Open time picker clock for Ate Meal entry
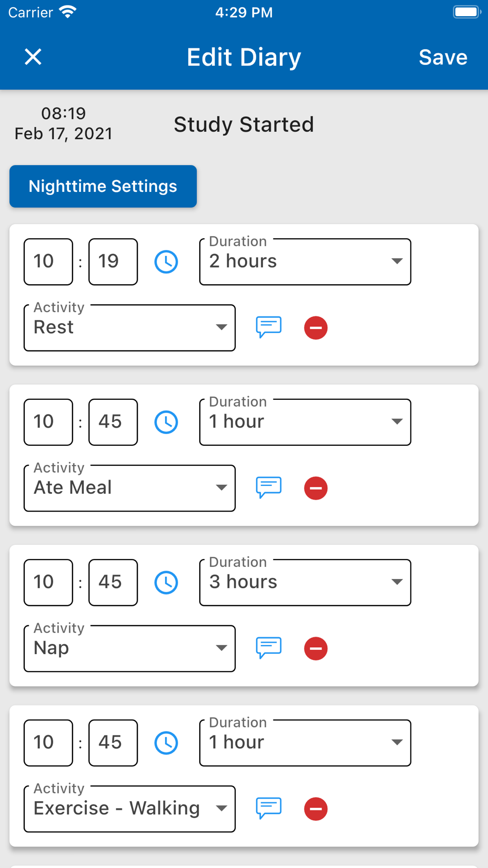Screen dimensions: 488x868 pos(166,422)
